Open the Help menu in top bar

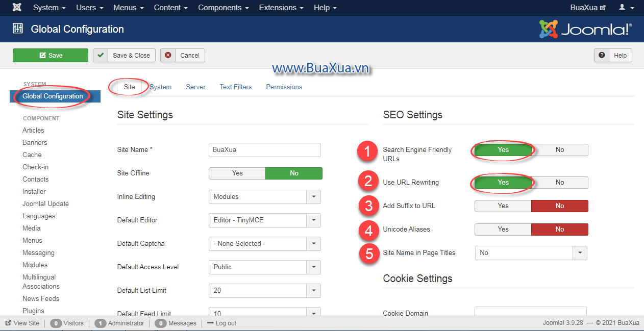pos(325,8)
